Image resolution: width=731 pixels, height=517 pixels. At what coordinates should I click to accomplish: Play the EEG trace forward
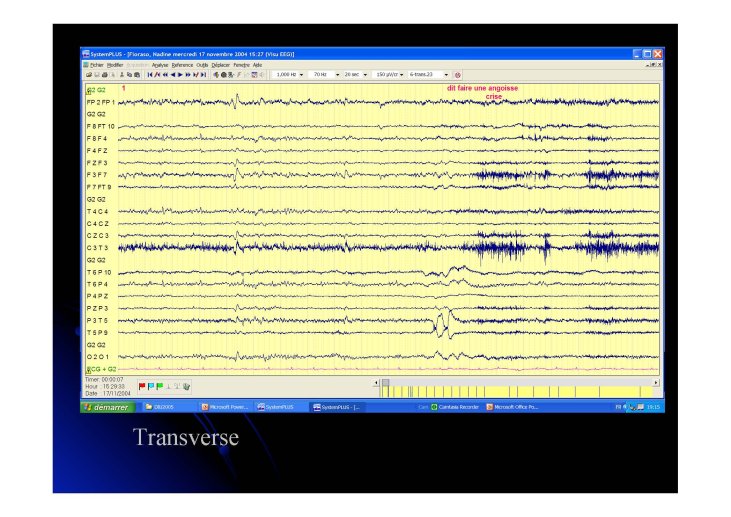pyautogui.click(x=180, y=75)
